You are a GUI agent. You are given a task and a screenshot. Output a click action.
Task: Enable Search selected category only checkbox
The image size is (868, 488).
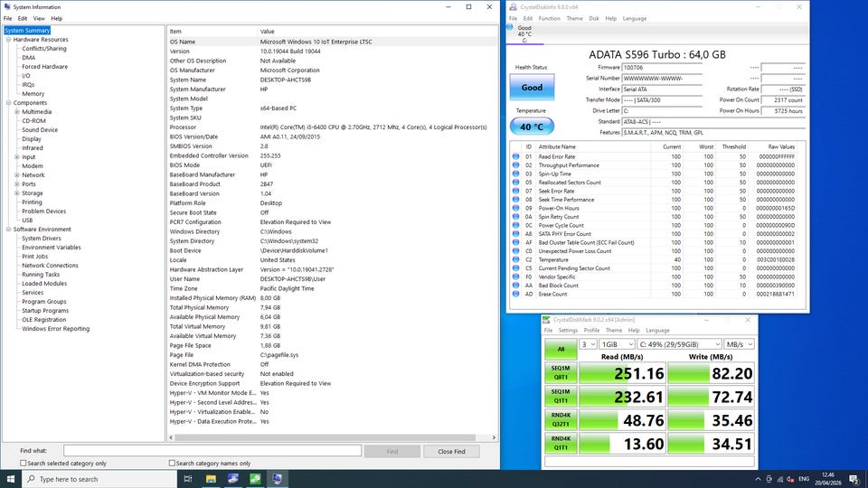(24, 464)
